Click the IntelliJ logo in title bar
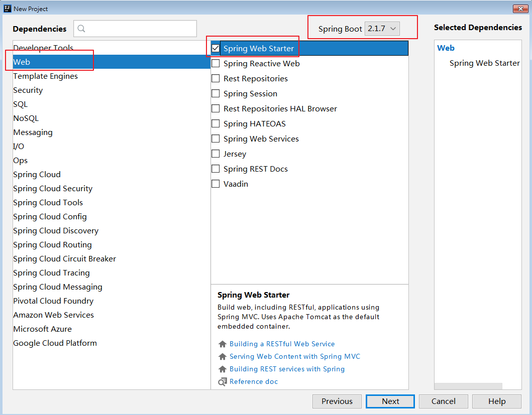This screenshot has width=532, height=415. point(7,9)
